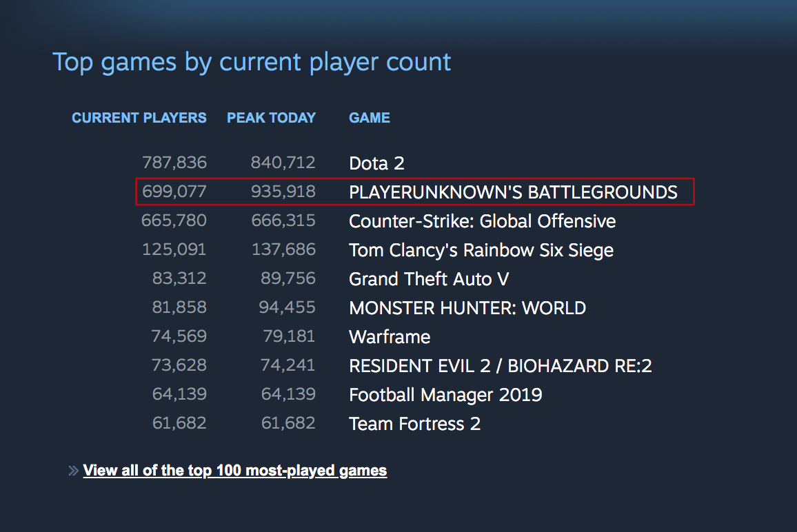
Task: Click PLAYERUNKNOWN'S BATTLEGROUNDS game title
Action: click(x=513, y=192)
